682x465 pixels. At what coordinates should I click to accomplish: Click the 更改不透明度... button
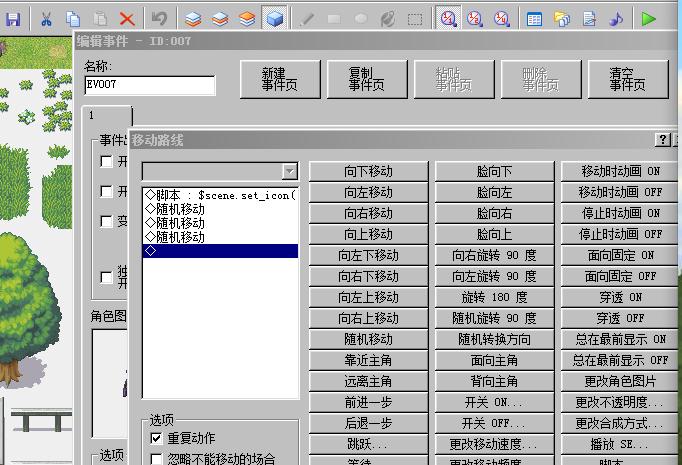point(620,402)
